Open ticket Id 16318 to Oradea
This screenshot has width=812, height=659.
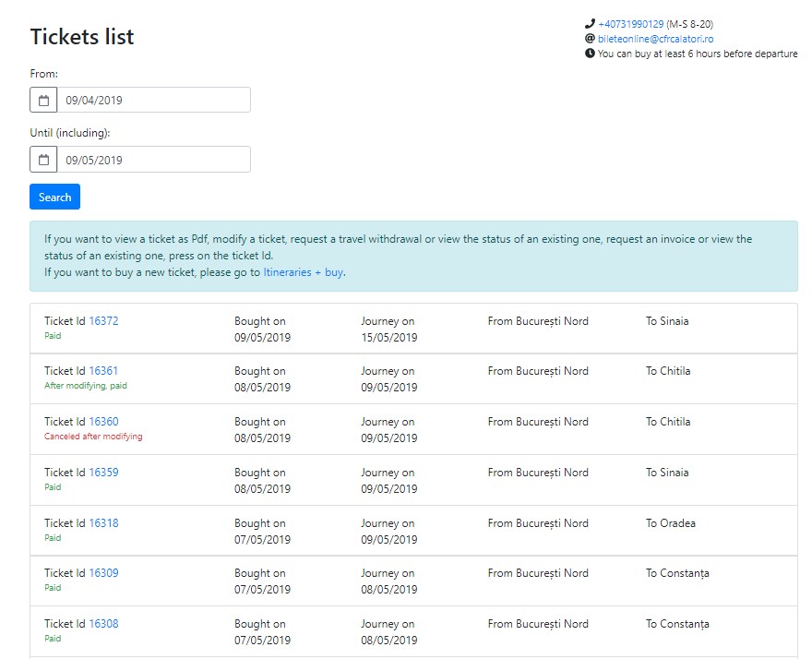[x=103, y=523]
